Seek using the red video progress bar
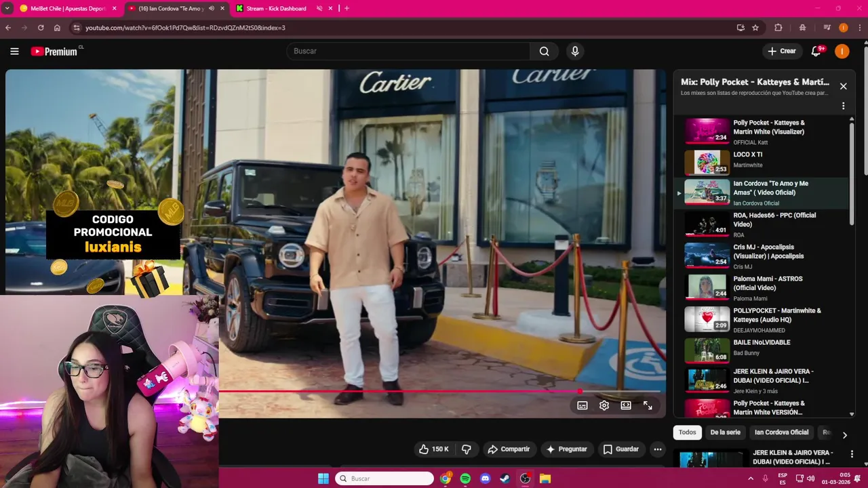This screenshot has width=868, height=488. pos(439,392)
